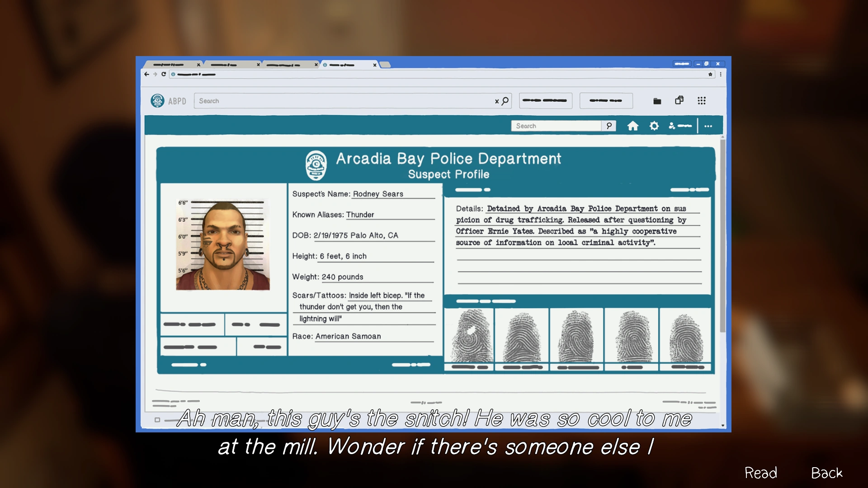The image size is (868, 488).
Task: Reload the page with refresh icon
Action: (x=163, y=74)
